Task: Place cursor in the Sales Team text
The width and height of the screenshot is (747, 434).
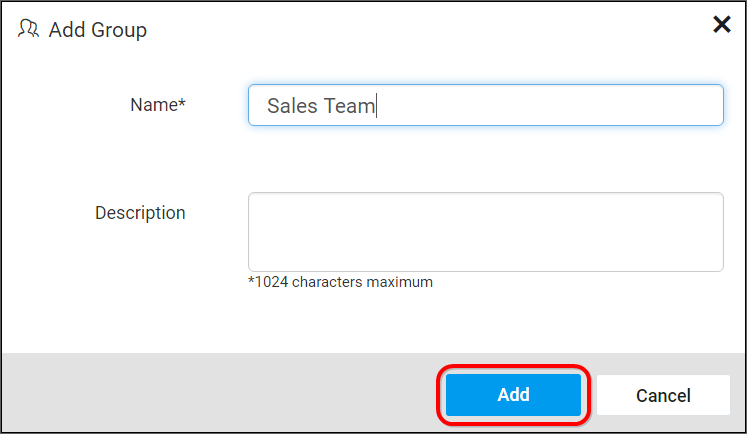Action: 321,106
